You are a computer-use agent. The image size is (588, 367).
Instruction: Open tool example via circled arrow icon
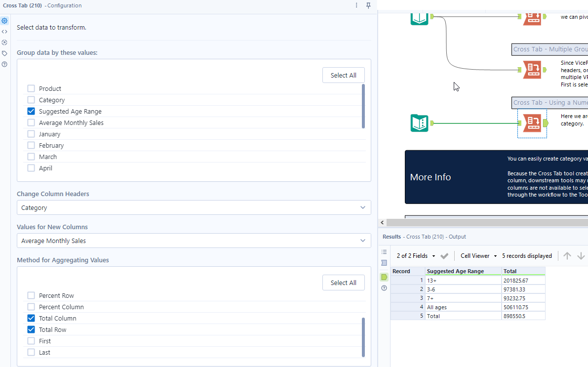(4, 42)
